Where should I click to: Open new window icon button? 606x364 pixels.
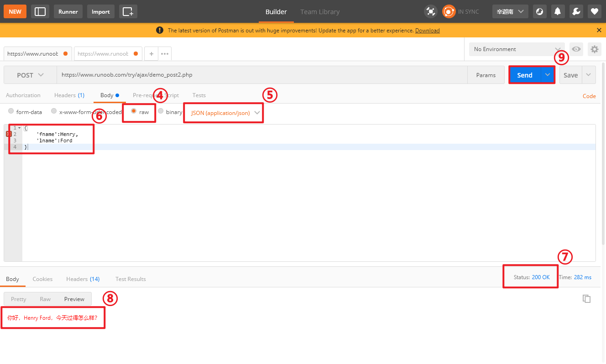pyautogui.click(x=128, y=11)
